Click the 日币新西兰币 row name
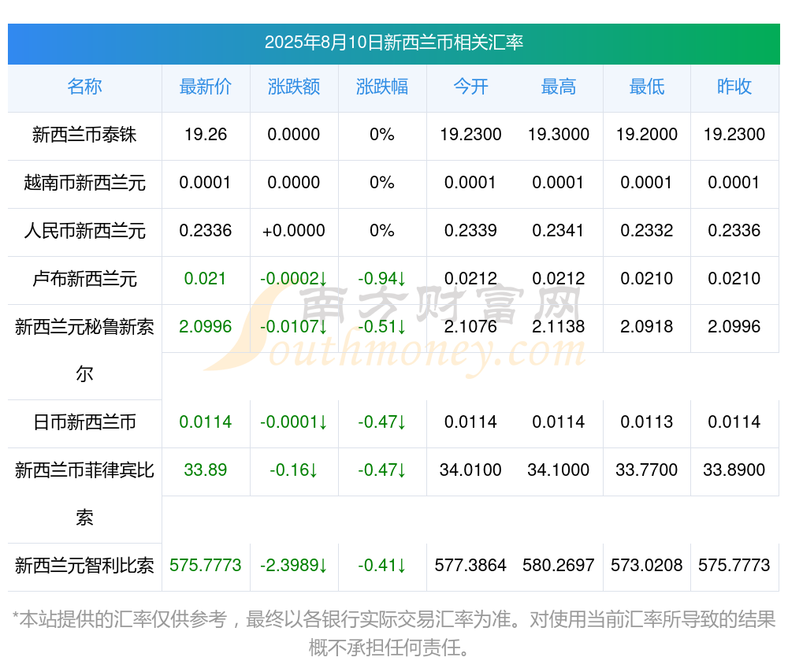The image size is (788, 672). click(x=84, y=422)
